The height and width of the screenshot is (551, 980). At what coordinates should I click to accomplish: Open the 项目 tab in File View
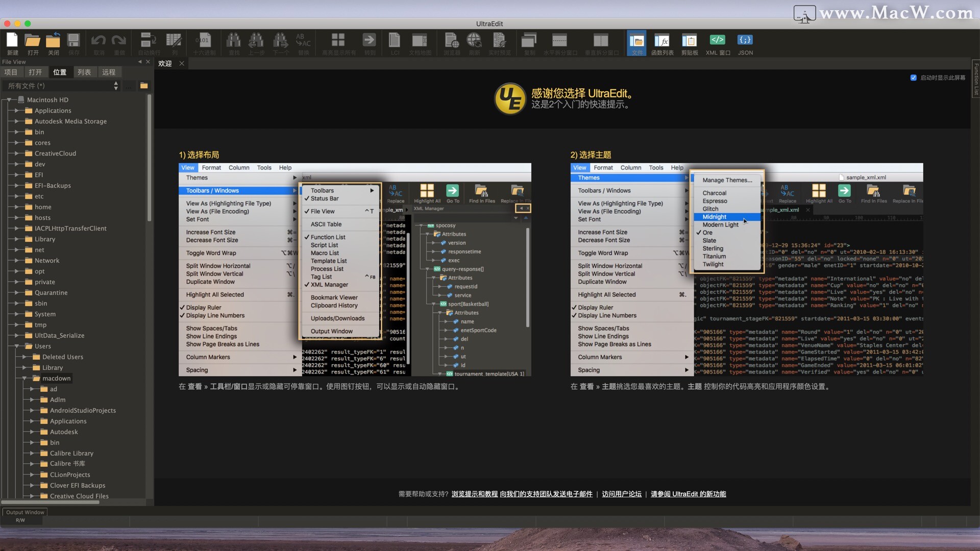11,72
